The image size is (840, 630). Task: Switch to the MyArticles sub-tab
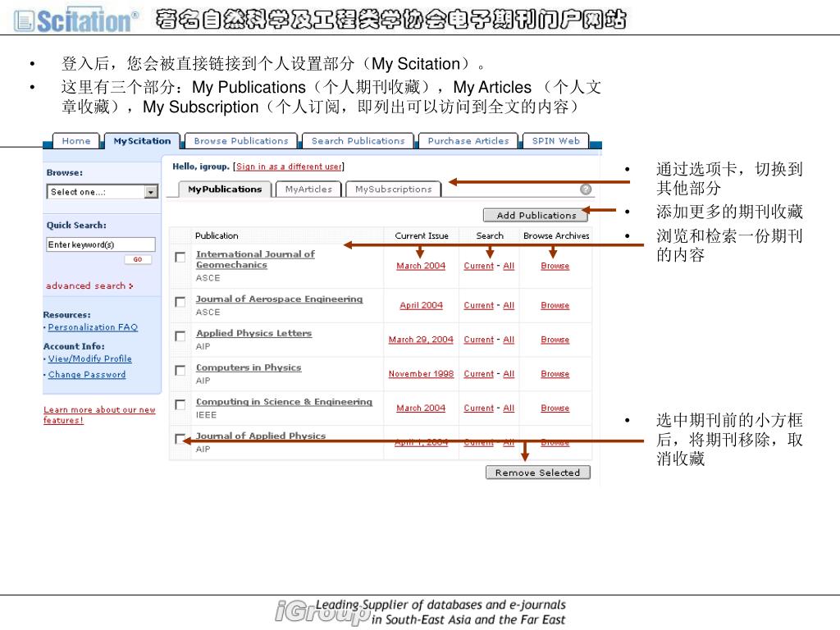(308, 189)
